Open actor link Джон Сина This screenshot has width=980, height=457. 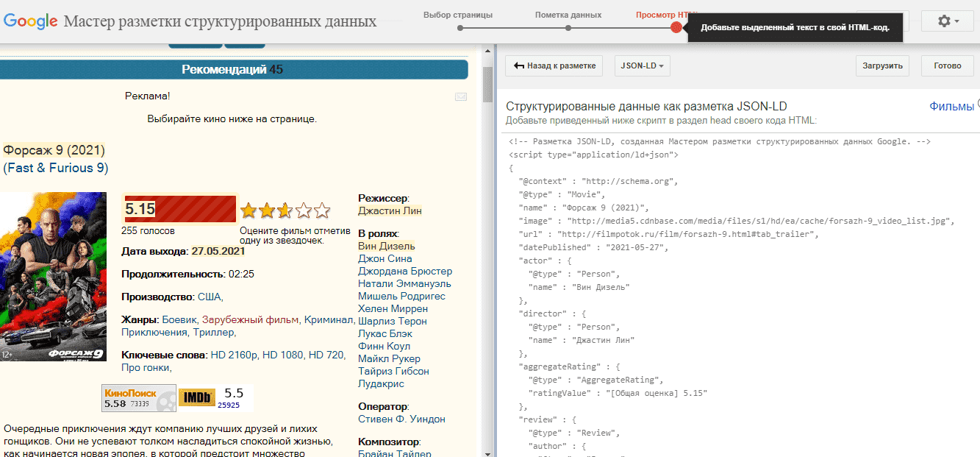point(385,258)
